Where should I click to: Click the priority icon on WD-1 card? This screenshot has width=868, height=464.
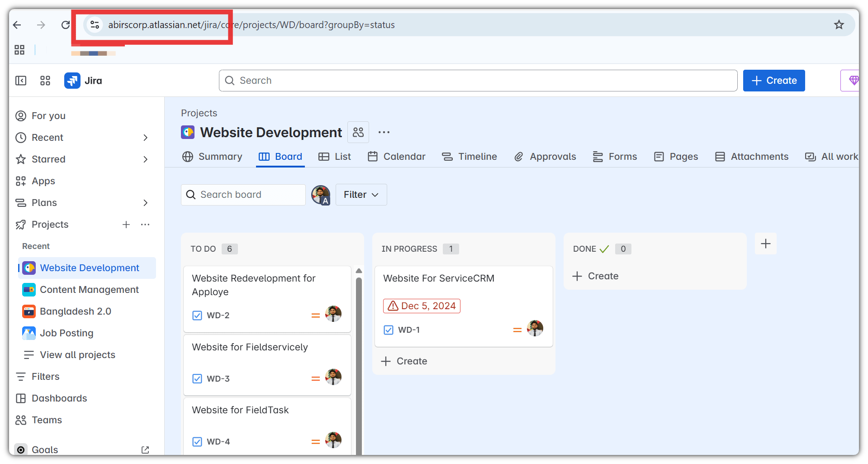[517, 330]
